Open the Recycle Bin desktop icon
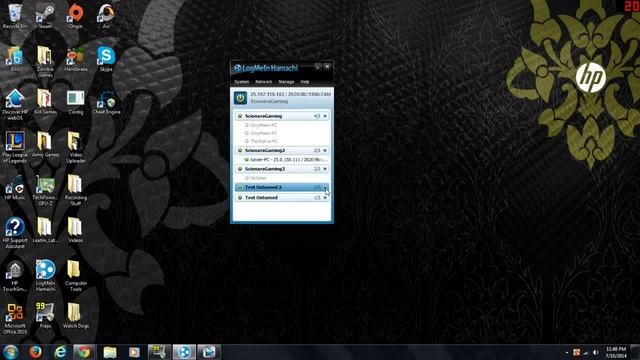 (15, 16)
